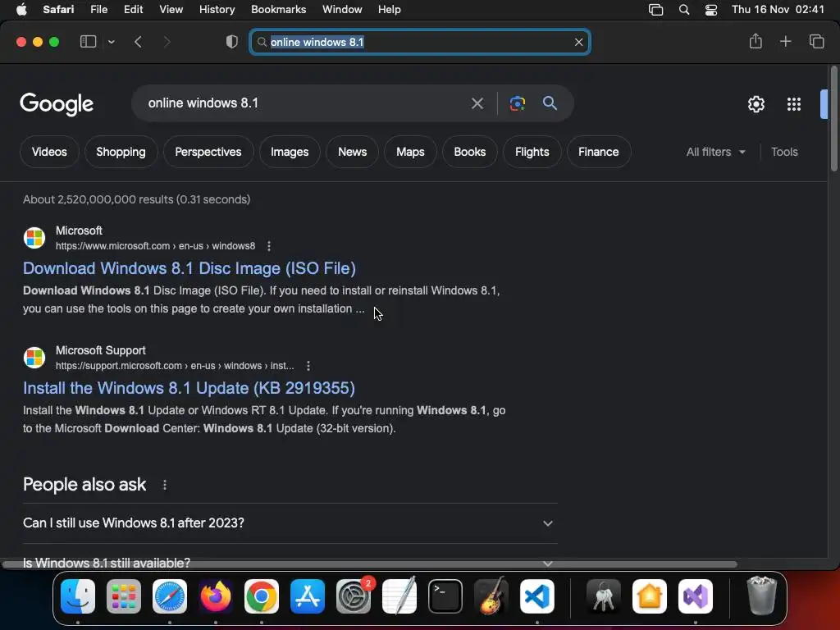Open Google quick settings gear
Image resolution: width=840 pixels, height=630 pixels.
coord(756,104)
